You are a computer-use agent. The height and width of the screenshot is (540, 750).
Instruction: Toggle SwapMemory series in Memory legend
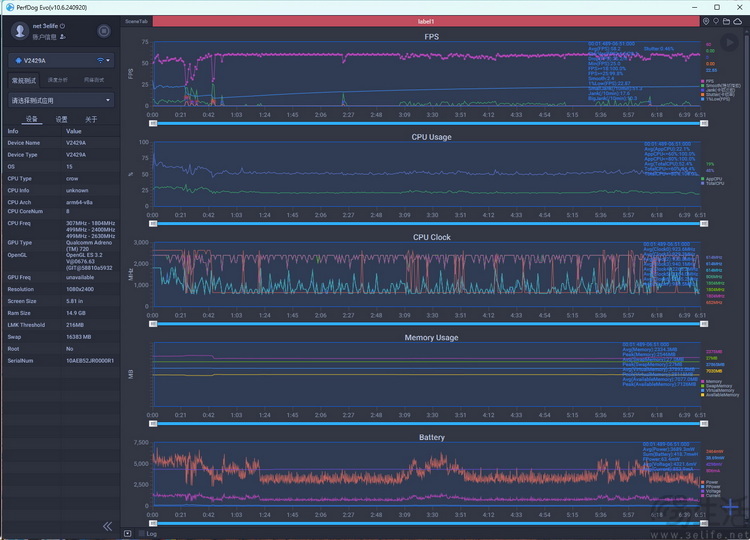coord(717,386)
